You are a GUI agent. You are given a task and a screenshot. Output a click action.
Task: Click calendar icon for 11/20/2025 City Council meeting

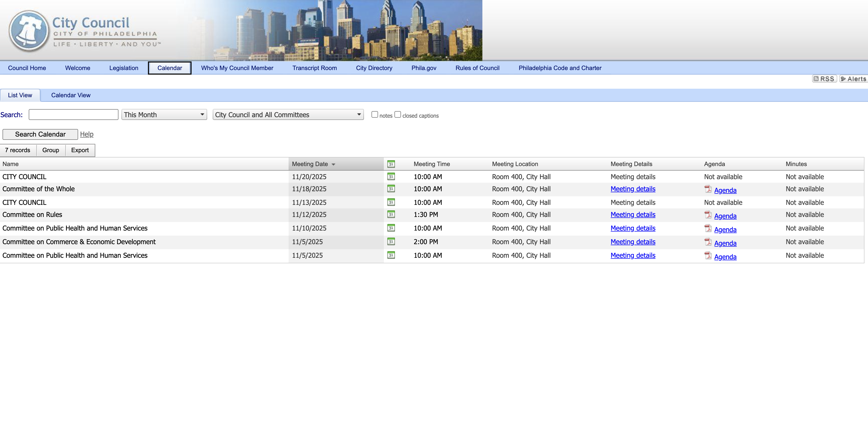pos(391,177)
